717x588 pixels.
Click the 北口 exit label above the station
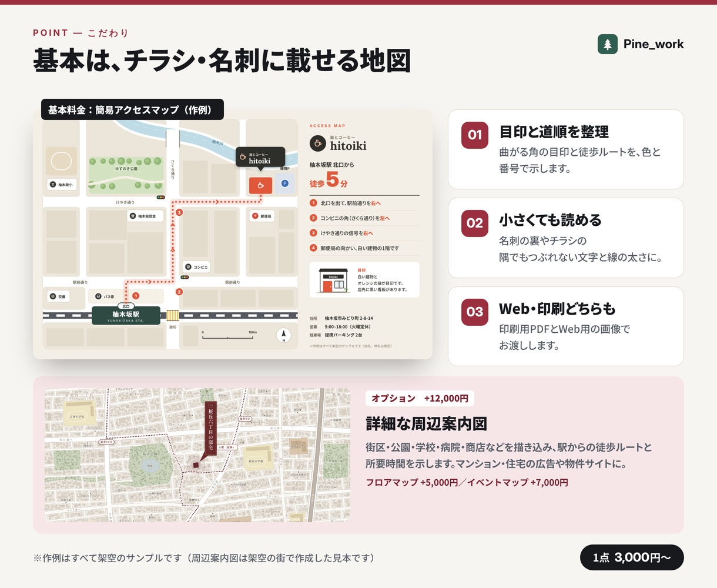126,306
